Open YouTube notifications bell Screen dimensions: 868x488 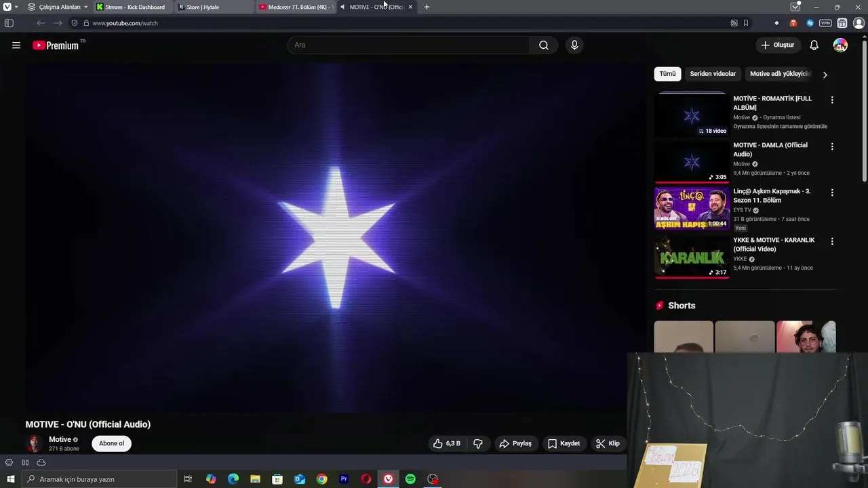(814, 45)
